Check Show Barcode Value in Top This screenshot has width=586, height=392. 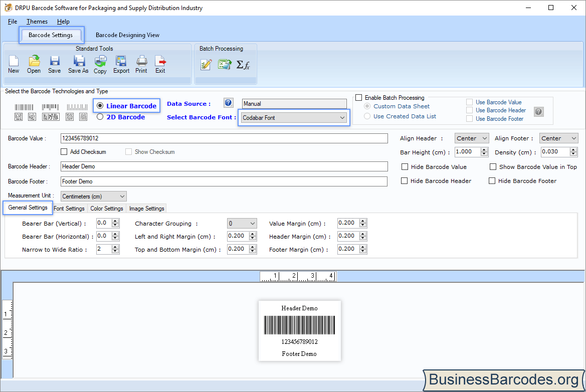tap(493, 166)
